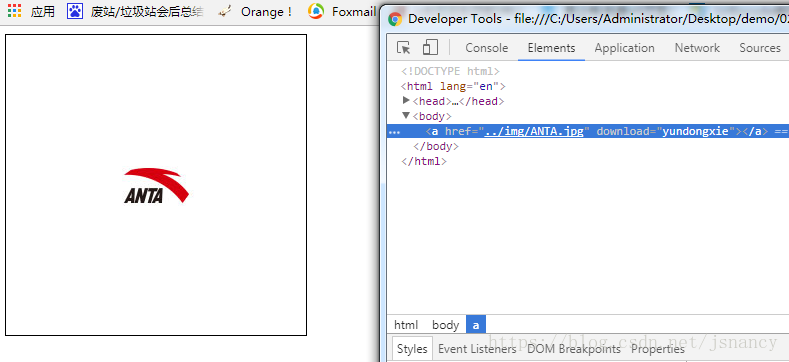Select the closing </html> tag line
This screenshot has width=789, height=362.
pos(424,162)
